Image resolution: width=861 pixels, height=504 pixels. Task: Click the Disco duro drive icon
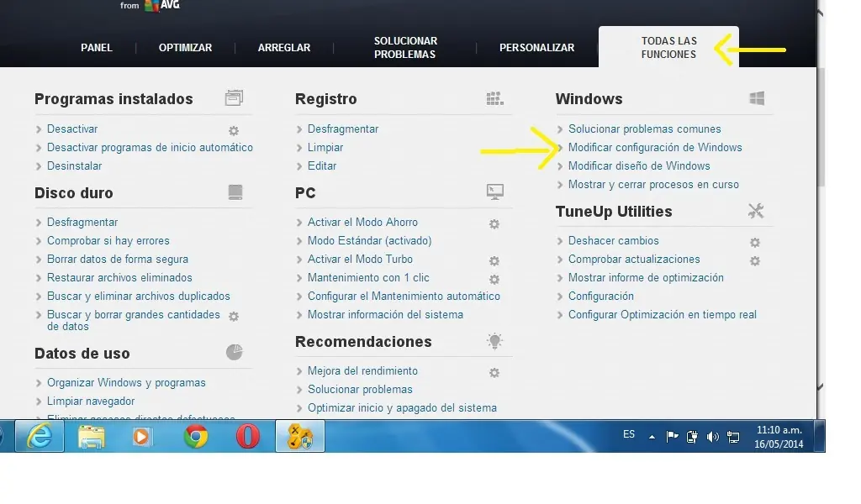click(x=235, y=192)
